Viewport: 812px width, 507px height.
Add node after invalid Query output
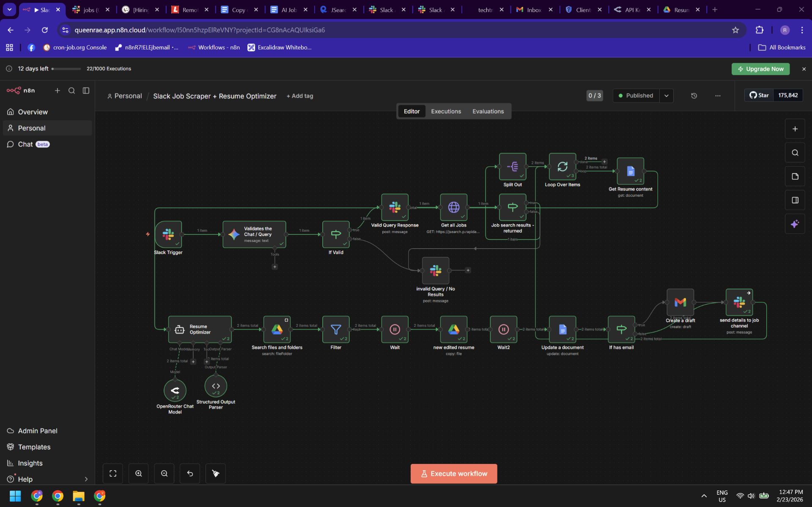point(468,270)
